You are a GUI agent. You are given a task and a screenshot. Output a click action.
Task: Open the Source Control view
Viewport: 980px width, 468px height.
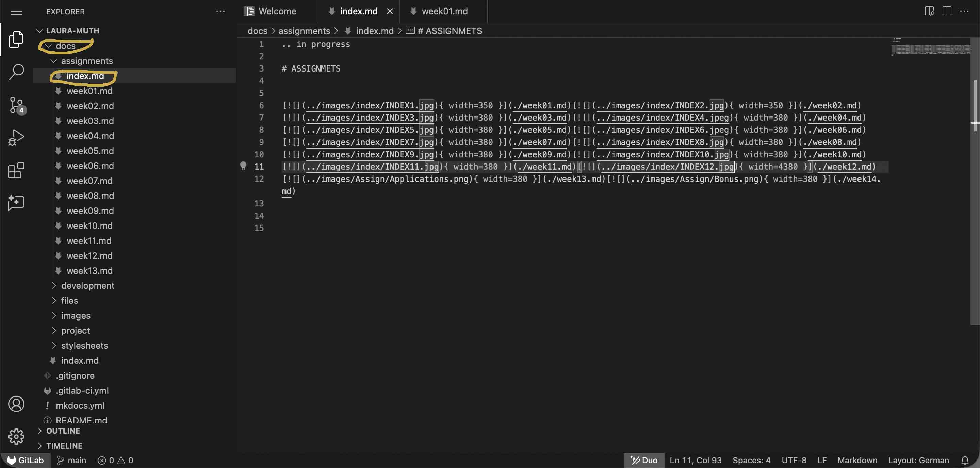click(x=16, y=105)
